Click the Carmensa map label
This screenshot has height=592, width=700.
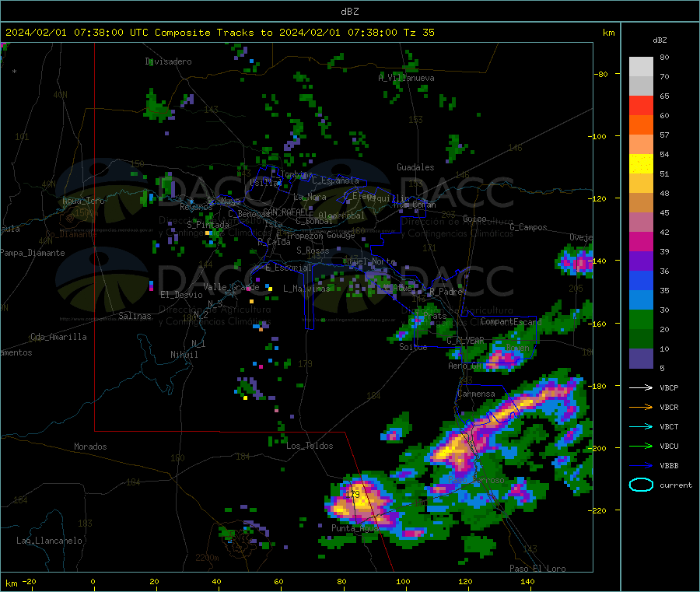[476, 394]
